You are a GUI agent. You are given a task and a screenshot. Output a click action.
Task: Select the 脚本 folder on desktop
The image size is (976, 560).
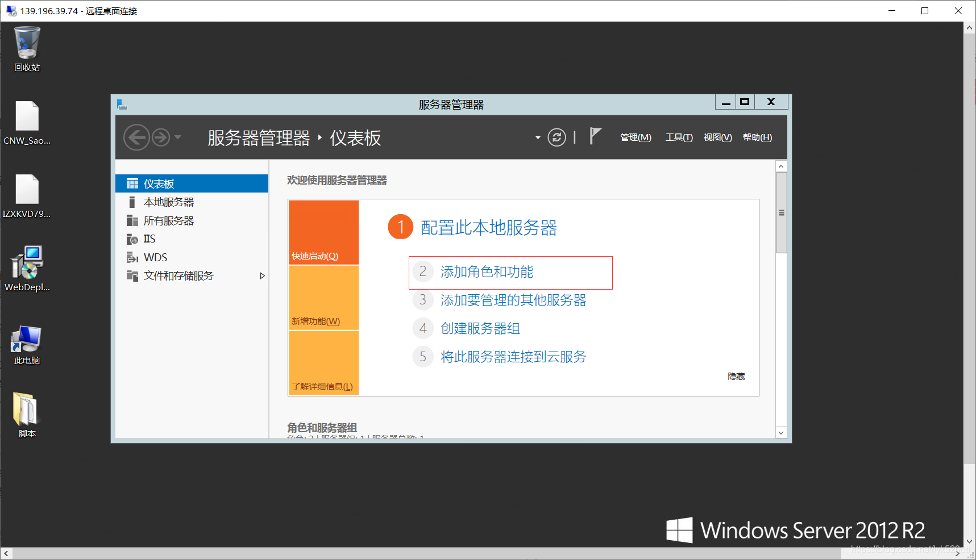(x=27, y=415)
